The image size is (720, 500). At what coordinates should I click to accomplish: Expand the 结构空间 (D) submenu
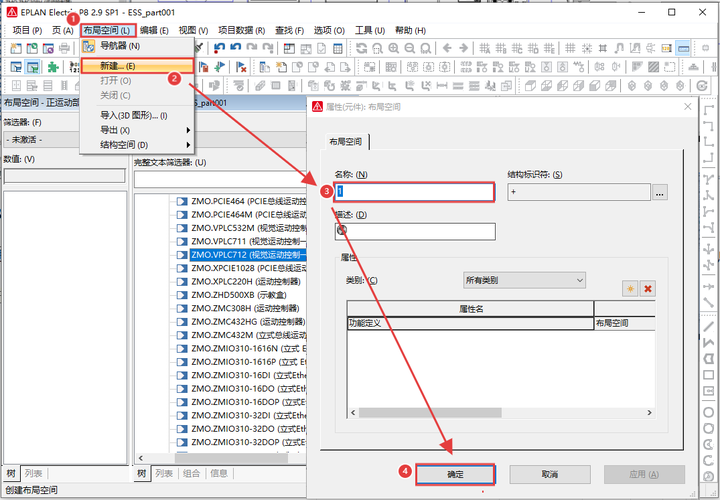tap(137, 145)
